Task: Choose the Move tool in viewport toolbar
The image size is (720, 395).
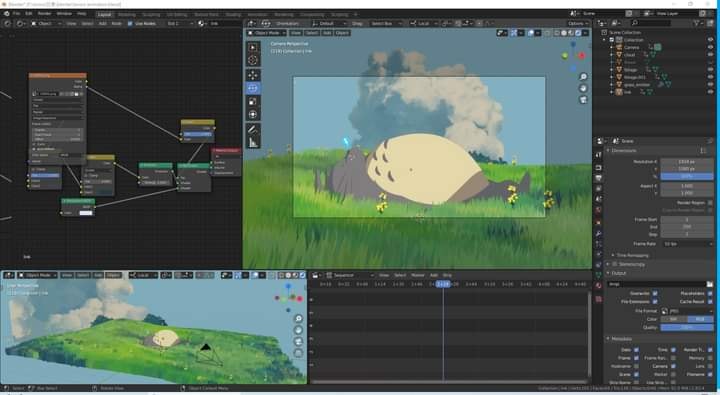Action: [253, 75]
